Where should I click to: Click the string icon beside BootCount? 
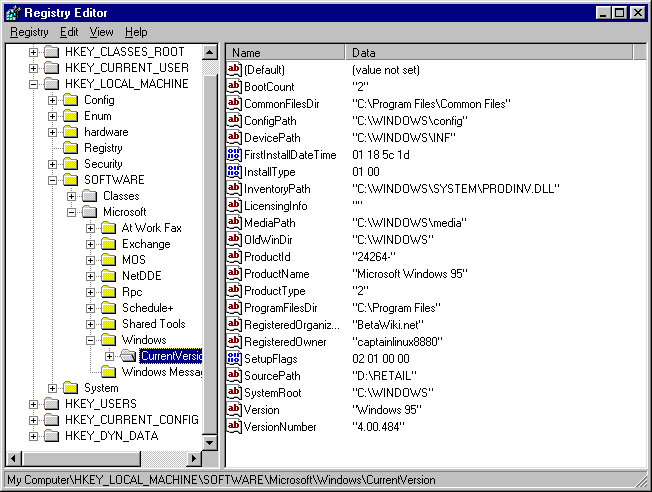(234, 87)
